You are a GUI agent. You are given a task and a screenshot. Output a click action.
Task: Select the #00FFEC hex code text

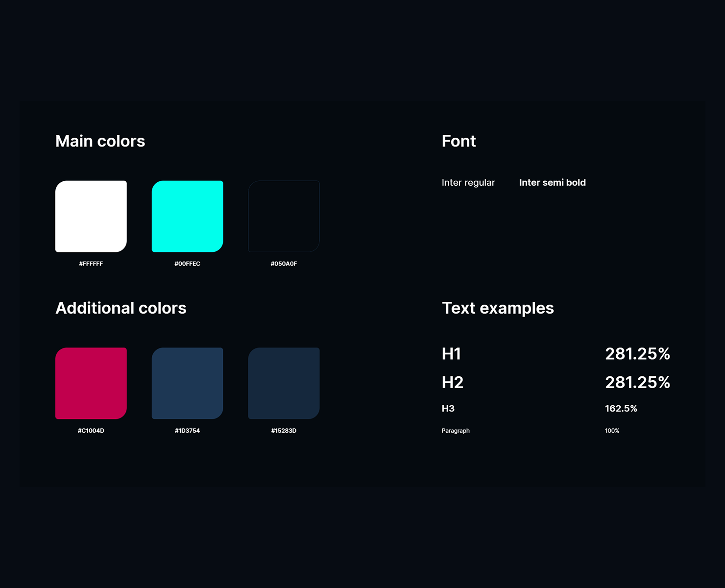pos(188,264)
